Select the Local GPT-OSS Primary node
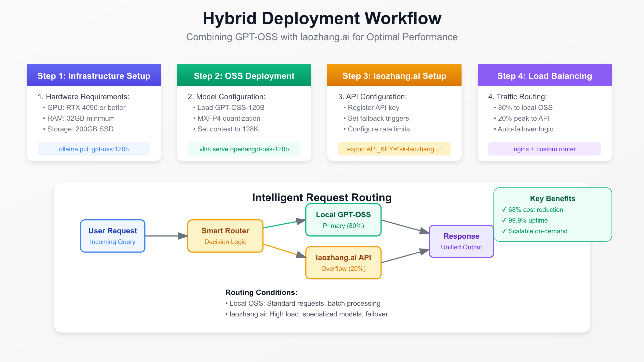The height and width of the screenshot is (362, 644). 343,220
